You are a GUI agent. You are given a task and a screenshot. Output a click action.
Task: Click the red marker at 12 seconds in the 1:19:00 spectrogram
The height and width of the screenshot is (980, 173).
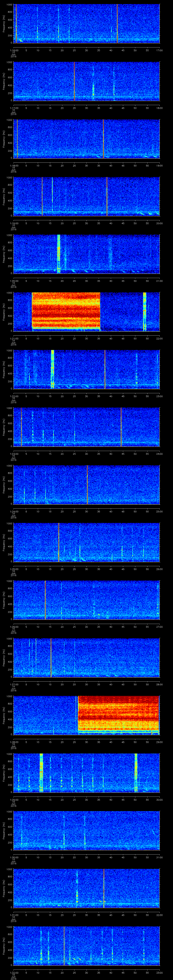coord(42,197)
